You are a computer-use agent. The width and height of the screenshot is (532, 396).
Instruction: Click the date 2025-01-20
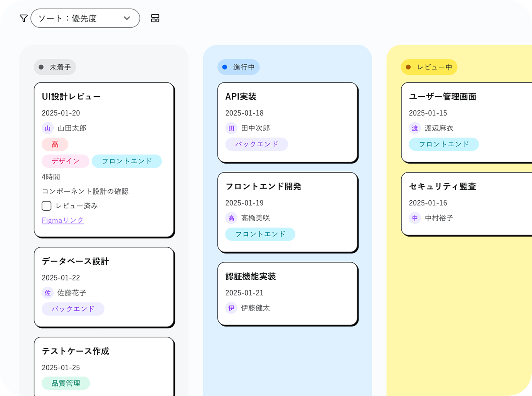pos(61,113)
